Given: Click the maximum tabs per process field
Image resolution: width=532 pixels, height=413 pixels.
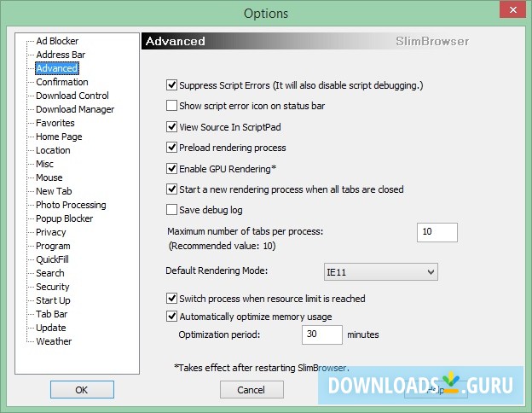Looking at the screenshot, I should (x=437, y=232).
